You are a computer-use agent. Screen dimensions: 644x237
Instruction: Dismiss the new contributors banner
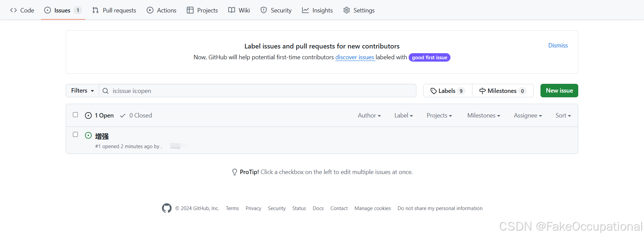(x=558, y=45)
